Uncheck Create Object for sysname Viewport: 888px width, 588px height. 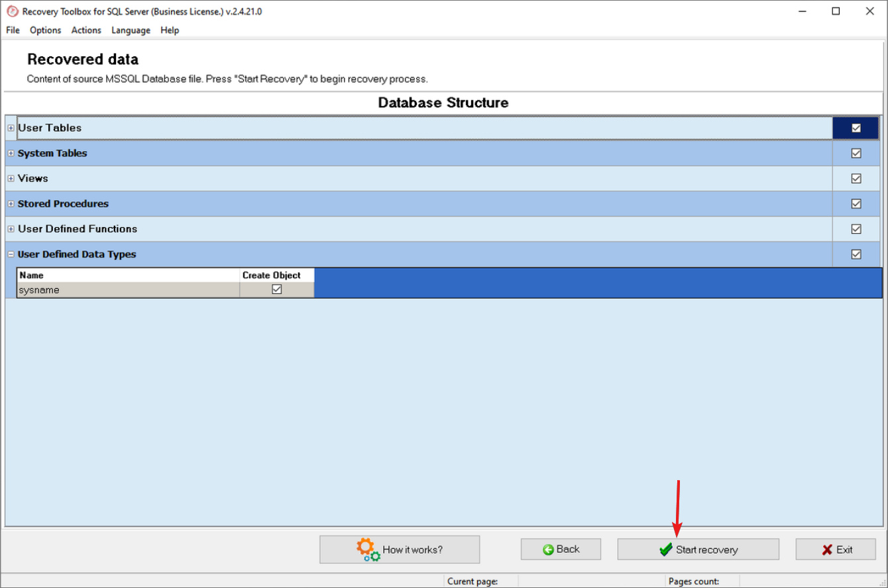277,289
